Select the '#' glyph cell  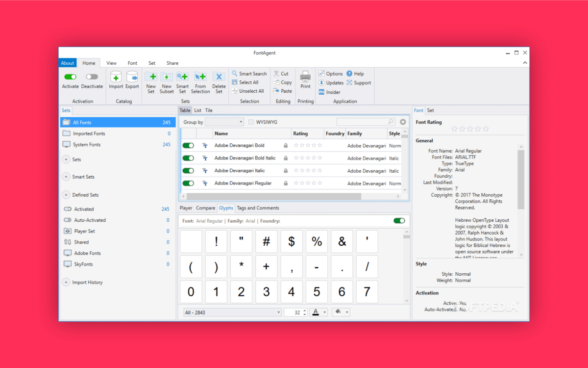pyautogui.click(x=266, y=241)
